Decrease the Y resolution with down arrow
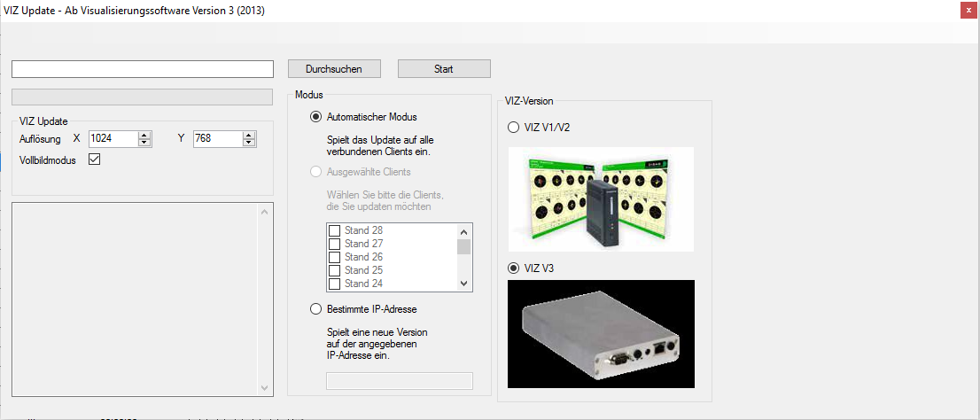 coord(249,142)
